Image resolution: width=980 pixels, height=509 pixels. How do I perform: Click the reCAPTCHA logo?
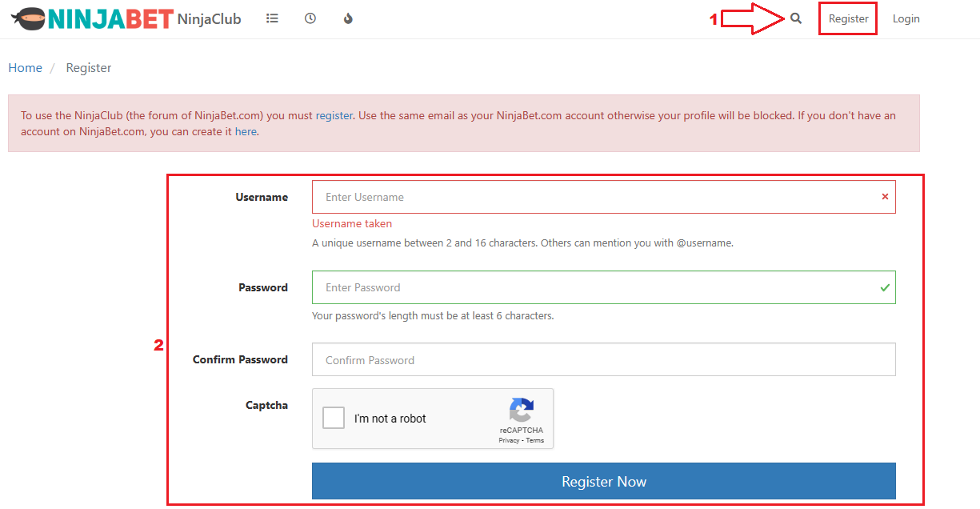521,410
